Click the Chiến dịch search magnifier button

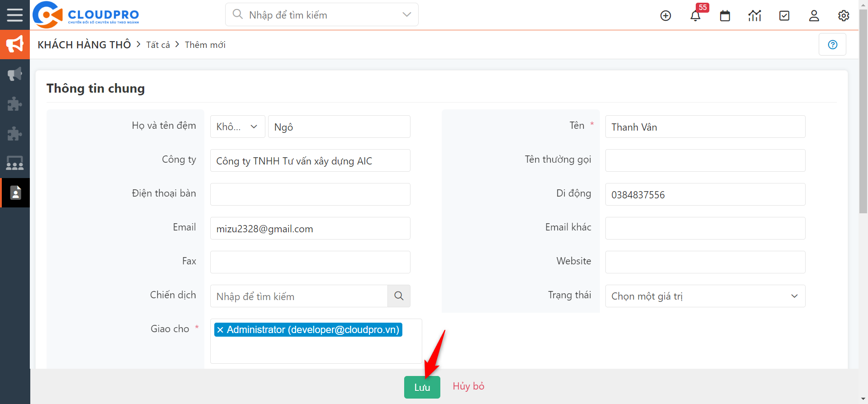[399, 296]
